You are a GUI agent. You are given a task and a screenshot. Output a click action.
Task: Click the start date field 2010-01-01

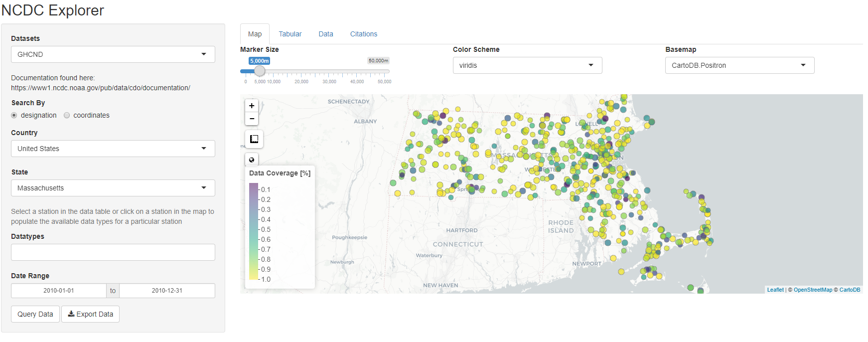coord(58,291)
